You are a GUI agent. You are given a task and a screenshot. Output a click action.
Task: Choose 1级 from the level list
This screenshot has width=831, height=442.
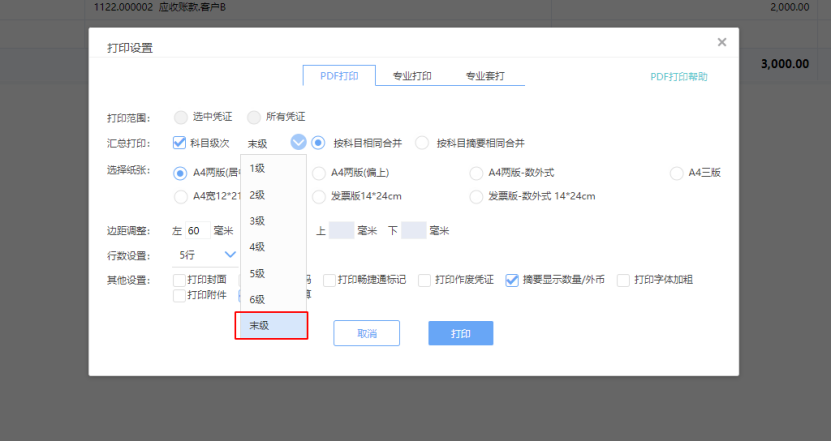(273, 169)
